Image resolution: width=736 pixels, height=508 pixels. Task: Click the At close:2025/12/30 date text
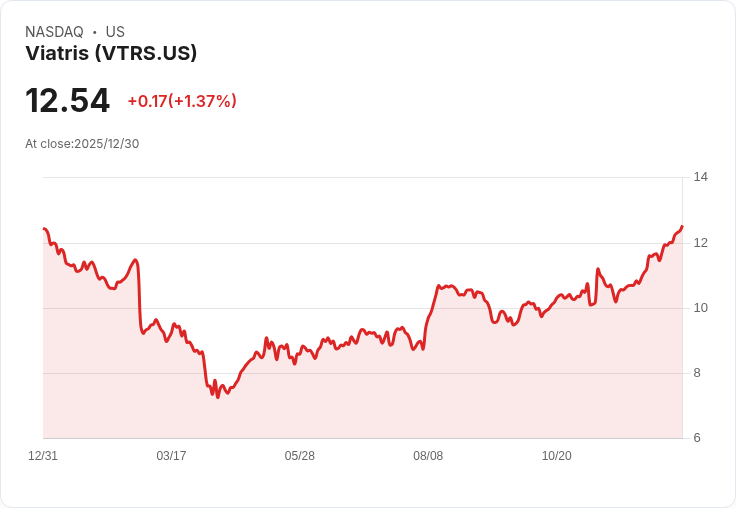point(82,144)
